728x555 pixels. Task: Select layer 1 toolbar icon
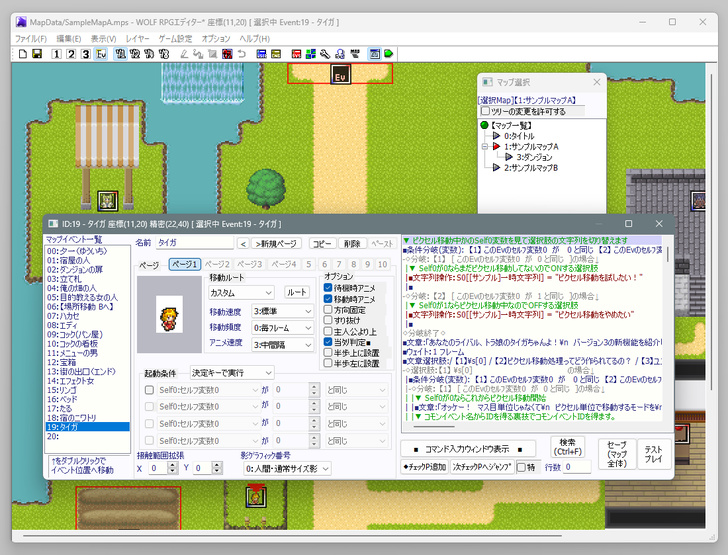point(56,54)
